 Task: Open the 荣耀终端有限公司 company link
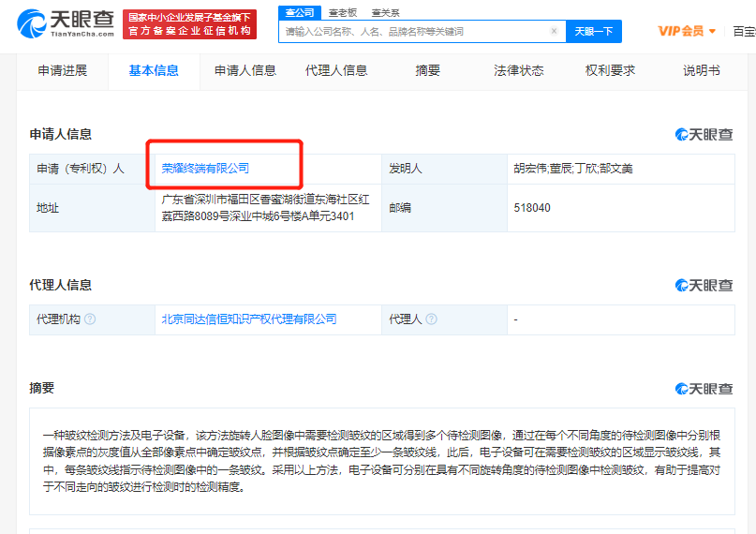tap(205, 169)
